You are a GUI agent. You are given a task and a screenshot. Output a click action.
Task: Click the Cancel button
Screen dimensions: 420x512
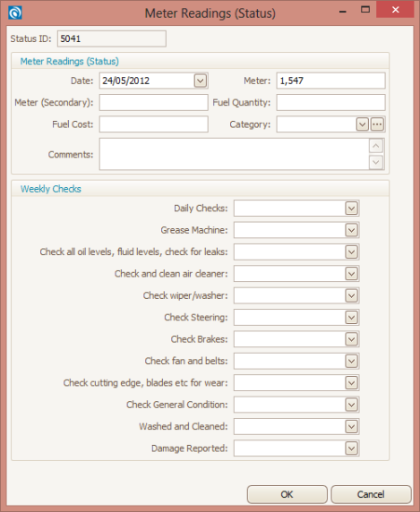pyautogui.click(x=371, y=494)
